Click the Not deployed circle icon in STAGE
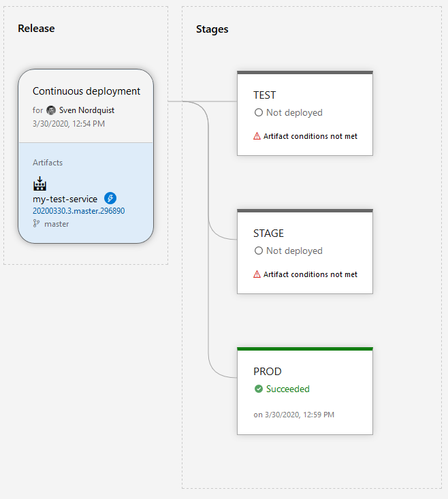448x499 pixels. click(258, 251)
